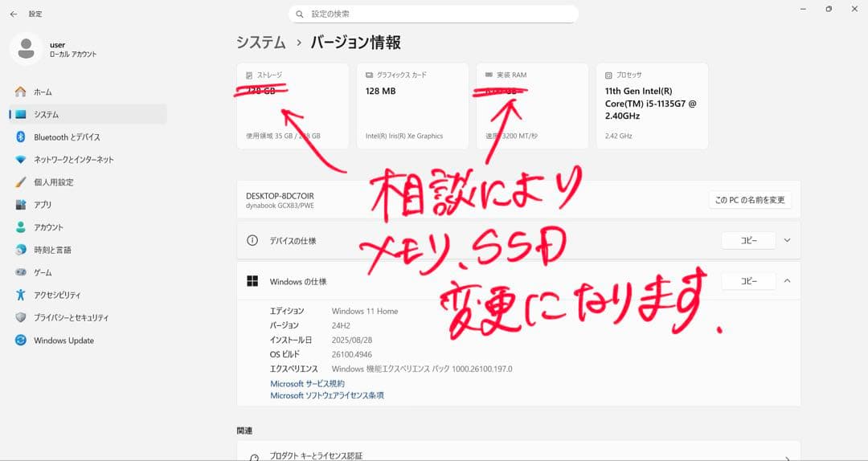
Task: Click この PC の名前を変更 button
Action: point(750,200)
